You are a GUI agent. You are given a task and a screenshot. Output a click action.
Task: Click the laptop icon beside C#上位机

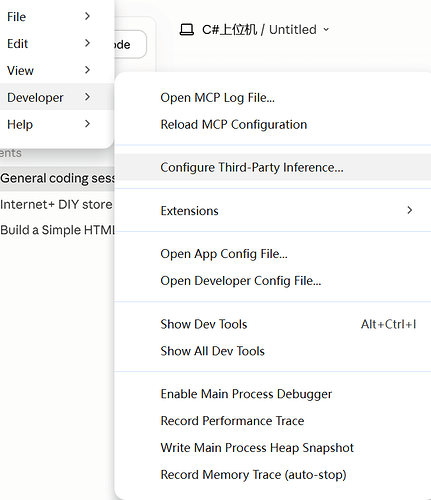pyautogui.click(x=187, y=30)
